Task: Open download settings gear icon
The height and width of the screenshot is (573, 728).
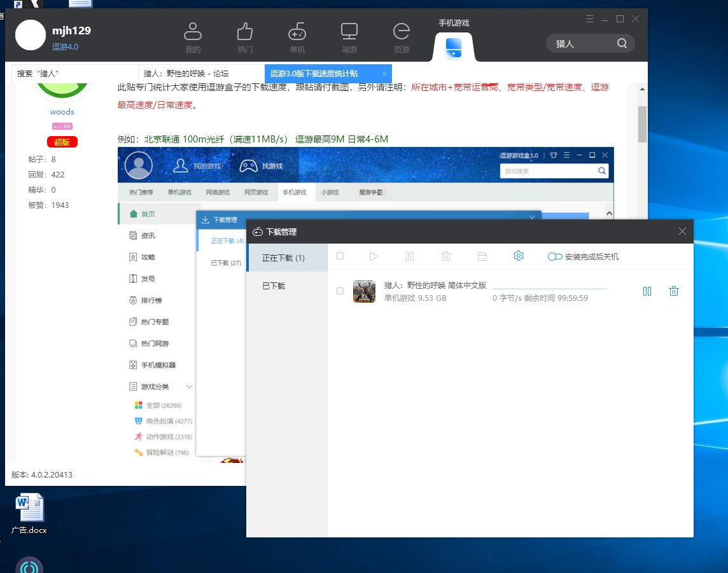Action: coord(519,256)
